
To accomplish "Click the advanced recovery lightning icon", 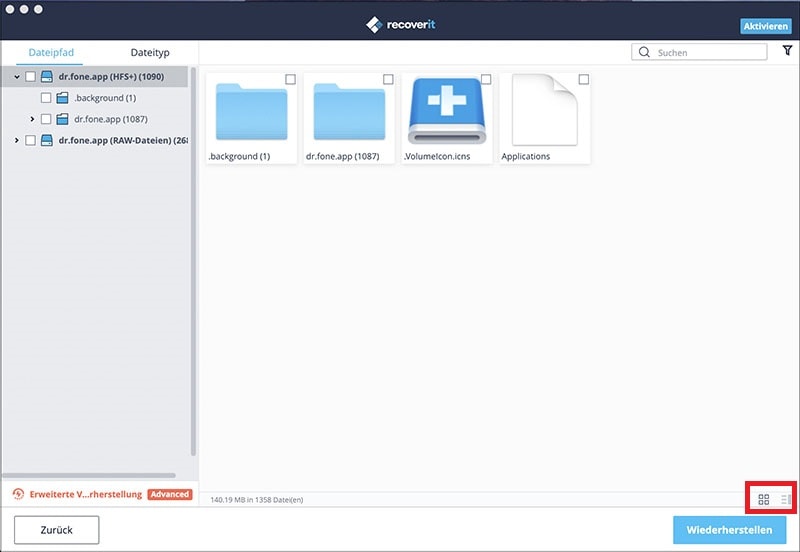I will (18, 494).
